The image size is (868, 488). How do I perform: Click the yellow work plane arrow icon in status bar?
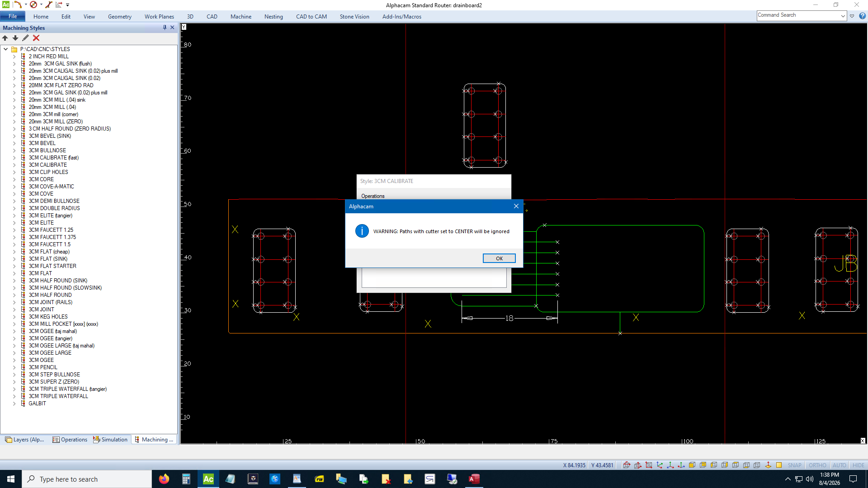click(x=768, y=465)
